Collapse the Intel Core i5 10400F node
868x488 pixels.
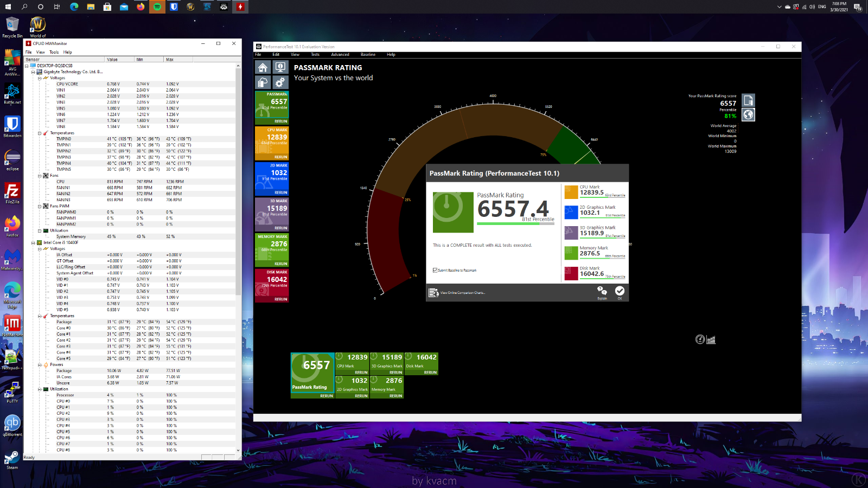33,243
